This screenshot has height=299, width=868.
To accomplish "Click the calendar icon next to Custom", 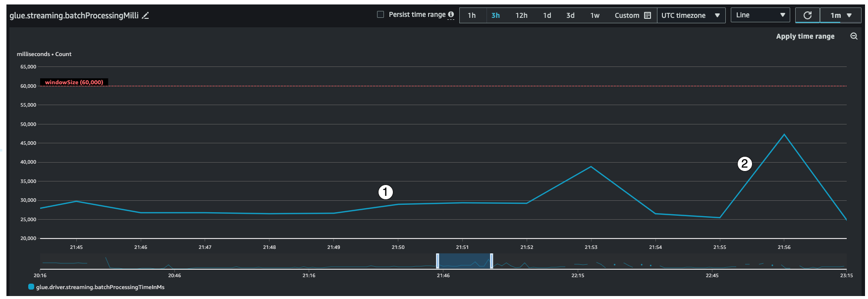I will click(647, 15).
